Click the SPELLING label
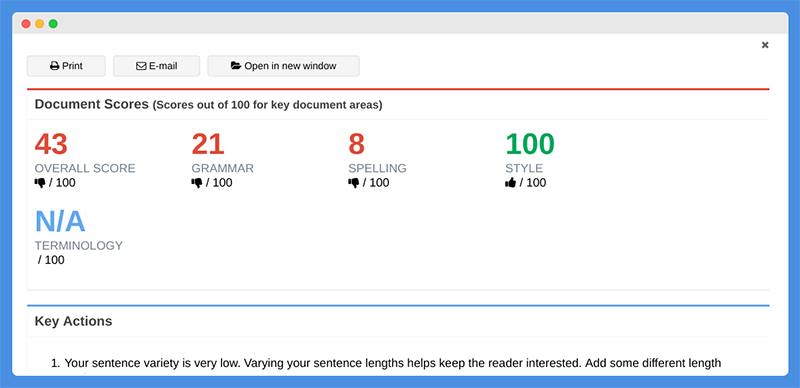Screen dimensions: 800x388 click(x=378, y=168)
